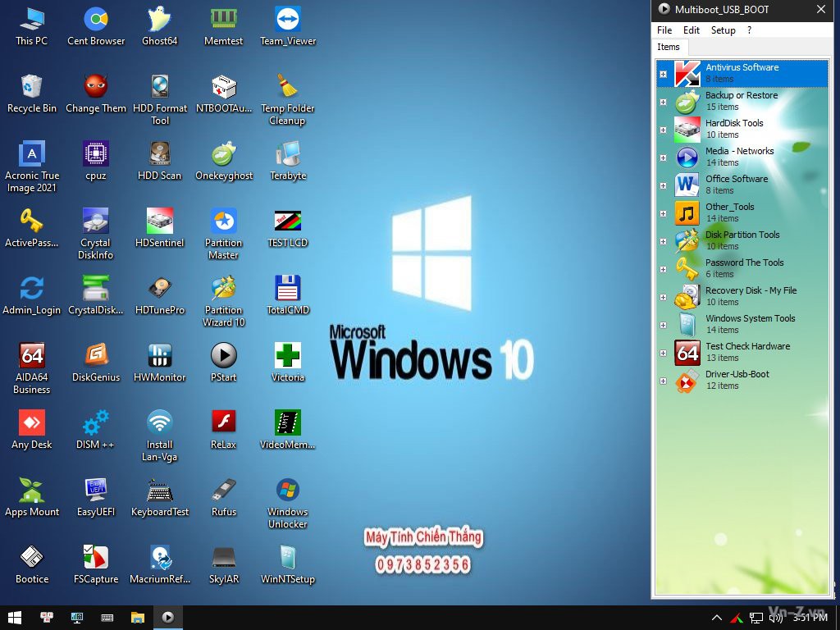Viewport: 840px width, 630px height.
Task: Click the HWMonitor icon
Action: [160, 362]
